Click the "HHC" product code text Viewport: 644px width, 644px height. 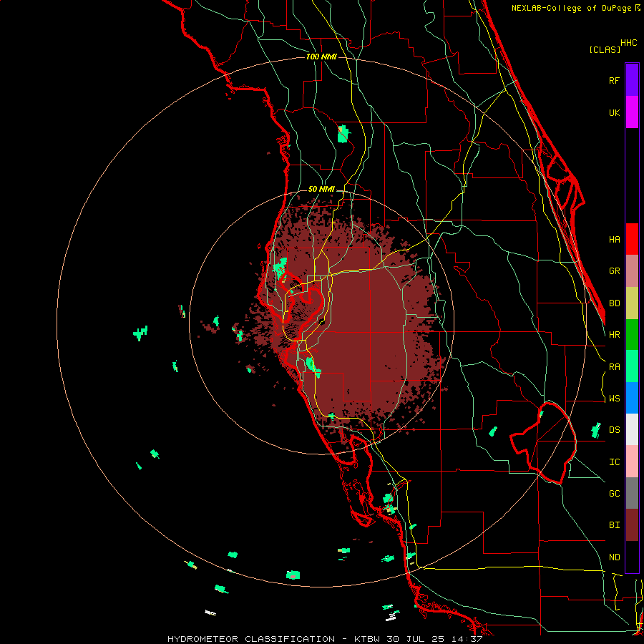(x=629, y=43)
